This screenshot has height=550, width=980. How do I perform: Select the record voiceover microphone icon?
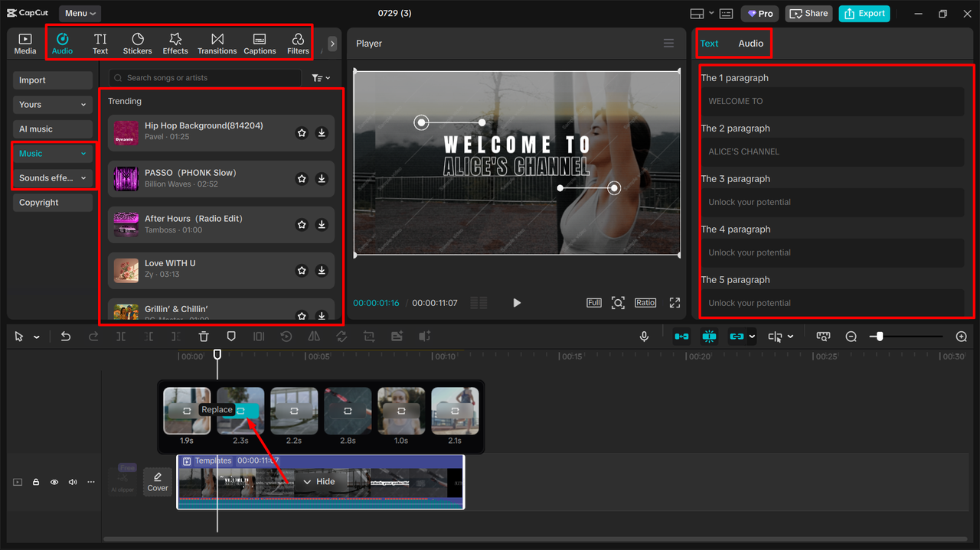[x=644, y=336]
